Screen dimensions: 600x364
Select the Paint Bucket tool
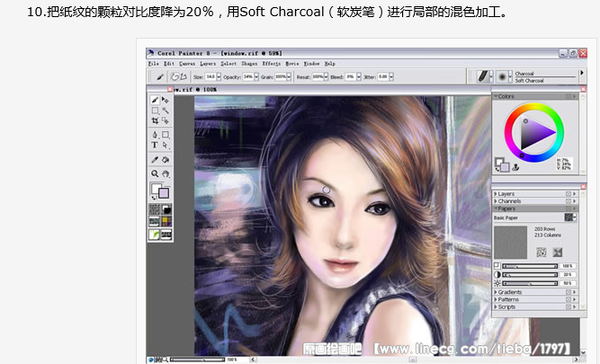(166, 159)
